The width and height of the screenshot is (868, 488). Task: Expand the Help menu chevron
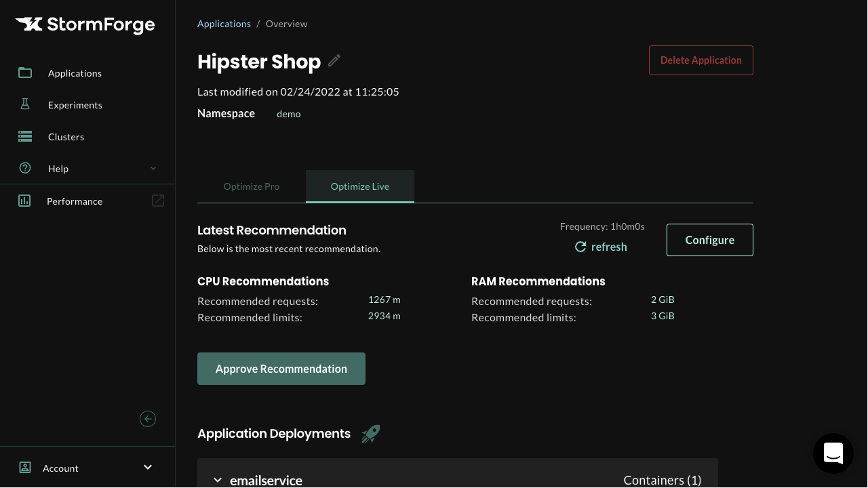(x=153, y=168)
